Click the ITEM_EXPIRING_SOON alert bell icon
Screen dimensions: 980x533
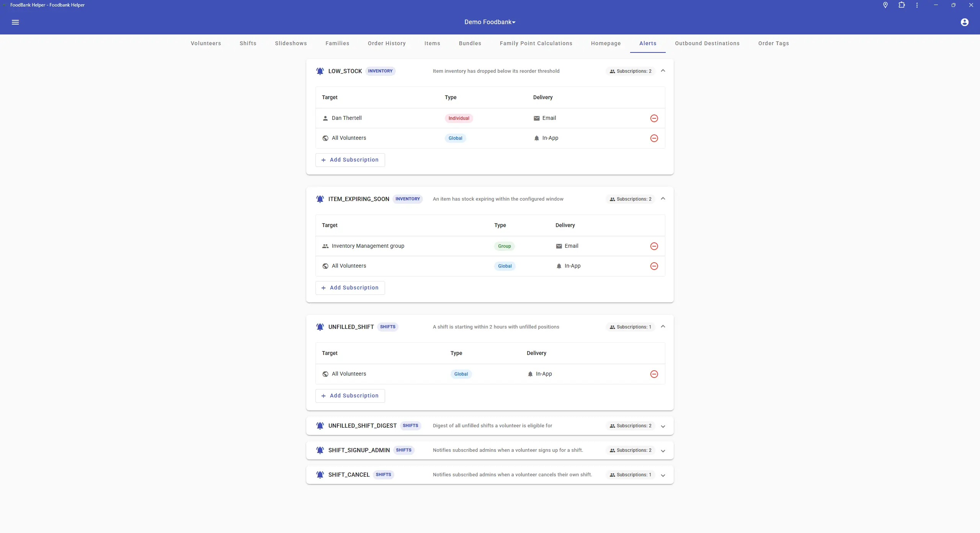320,199
